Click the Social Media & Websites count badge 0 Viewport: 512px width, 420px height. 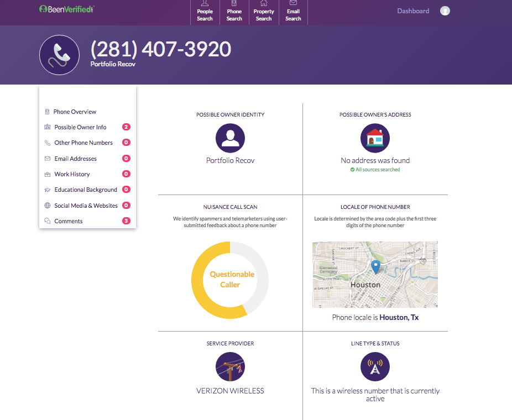(x=127, y=205)
